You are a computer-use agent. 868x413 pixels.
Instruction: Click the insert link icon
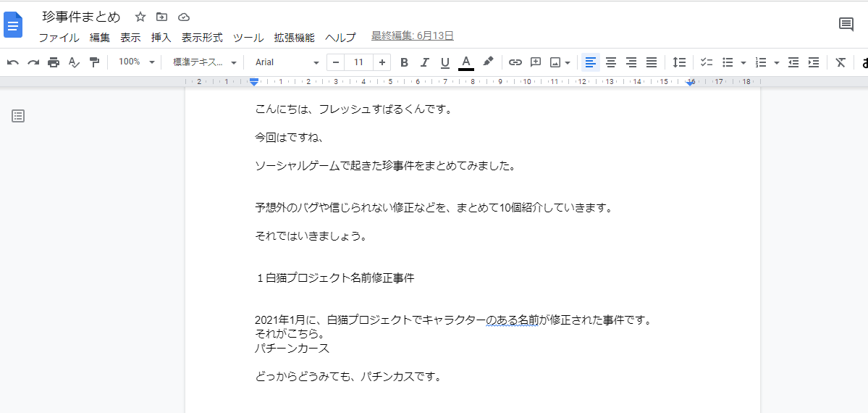[515, 62]
